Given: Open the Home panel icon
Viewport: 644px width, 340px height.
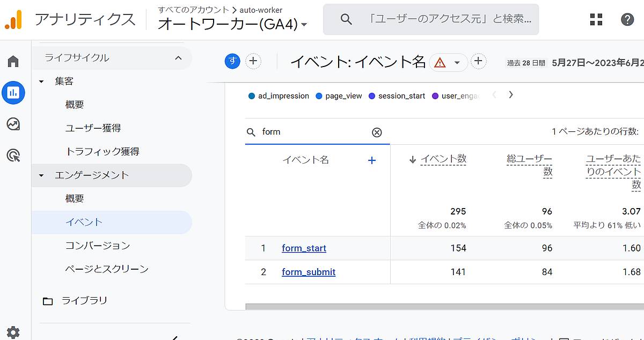Looking at the screenshot, I should [12, 60].
